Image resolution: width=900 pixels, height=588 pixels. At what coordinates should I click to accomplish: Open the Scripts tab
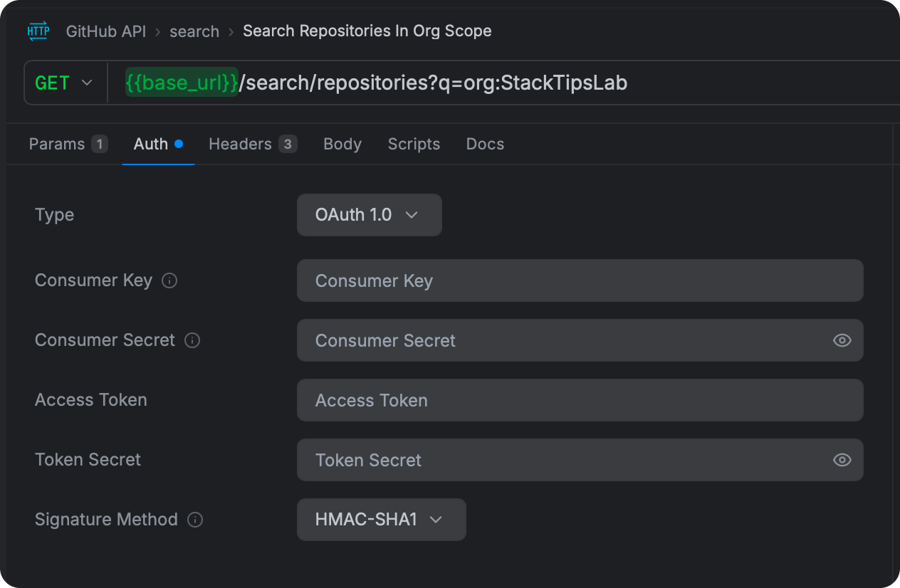tap(414, 144)
